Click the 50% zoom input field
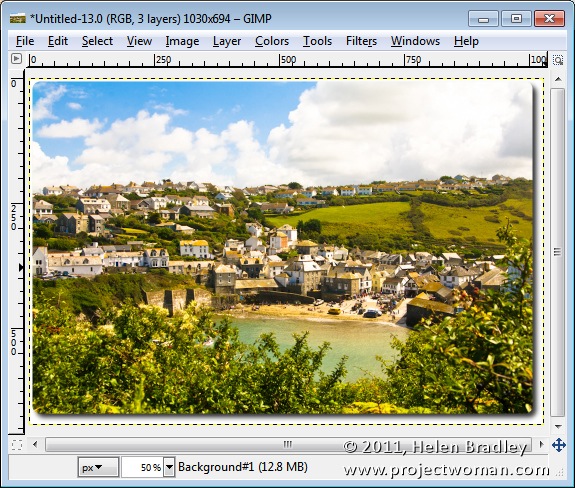Image resolution: width=575 pixels, height=488 pixels. click(x=143, y=467)
